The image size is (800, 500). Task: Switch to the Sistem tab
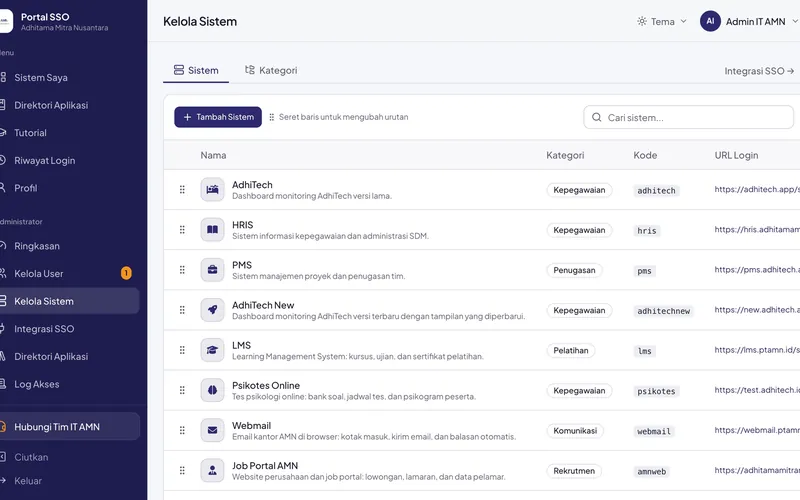click(196, 70)
